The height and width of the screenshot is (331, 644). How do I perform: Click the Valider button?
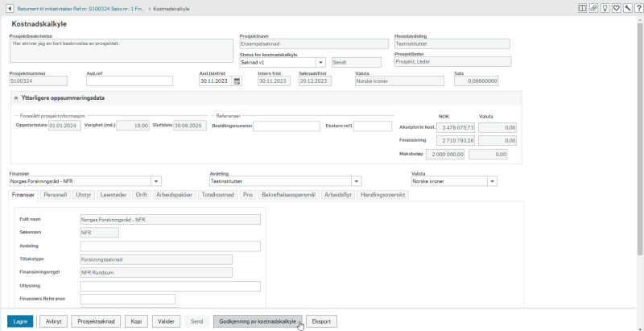click(167, 321)
